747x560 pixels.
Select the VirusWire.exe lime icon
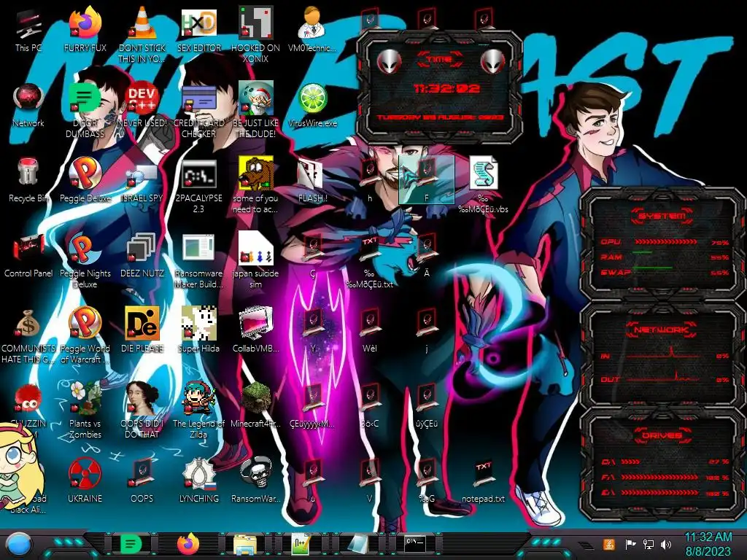[x=312, y=106]
